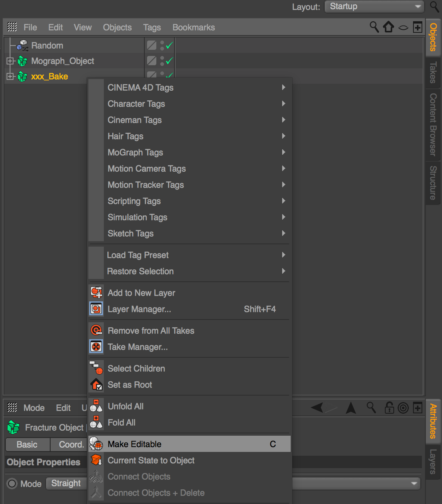Choose Make Editable from the context menu
This screenshot has width=442, height=504.
point(135,444)
